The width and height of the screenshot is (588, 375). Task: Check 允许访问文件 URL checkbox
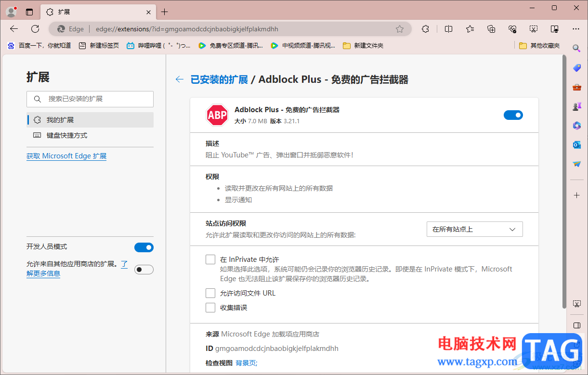click(x=210, y=293)
